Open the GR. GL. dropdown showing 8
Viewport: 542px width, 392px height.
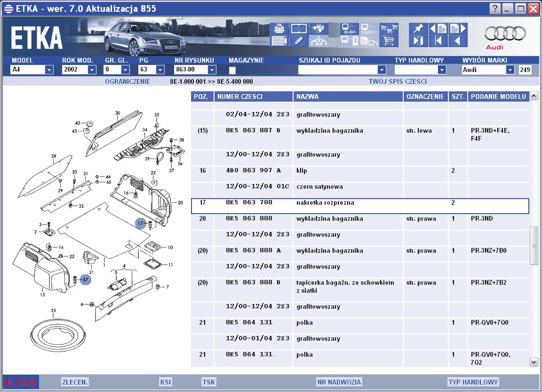tap(125, 70)
